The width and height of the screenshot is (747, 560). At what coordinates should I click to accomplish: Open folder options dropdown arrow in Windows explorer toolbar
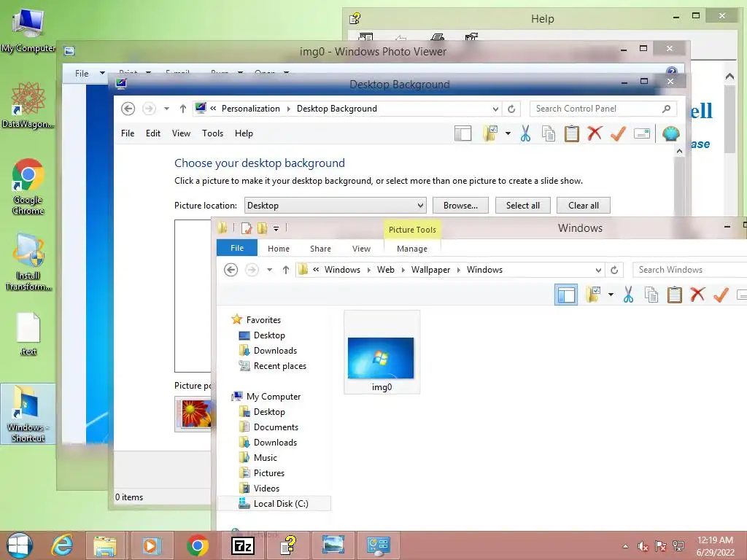611,295
